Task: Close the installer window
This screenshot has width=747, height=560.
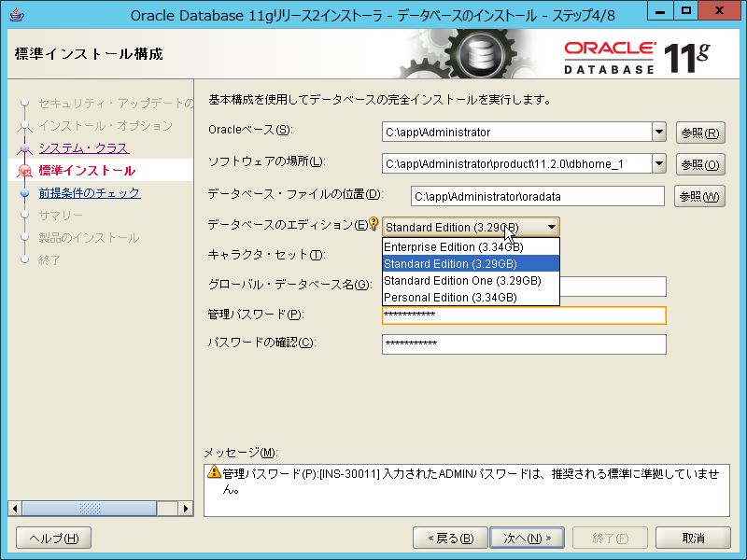Action: pyautogui.click(x=719, y=11)
